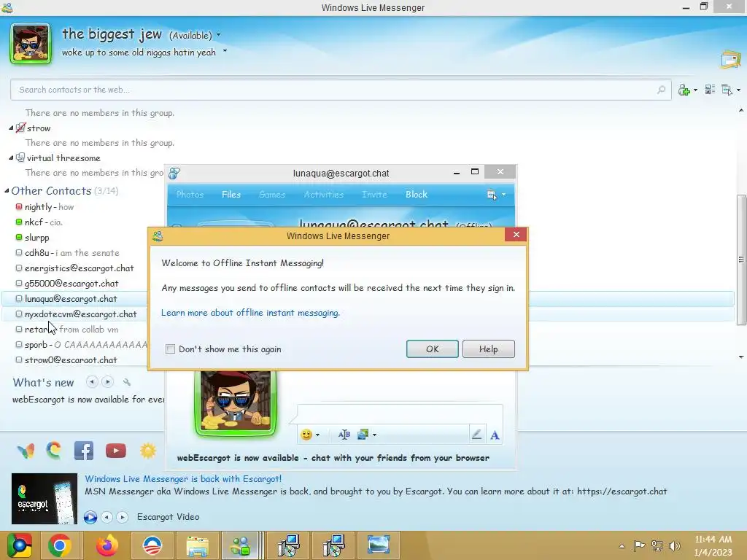
Task: Click the chat message input box
Action: point(399,414)
